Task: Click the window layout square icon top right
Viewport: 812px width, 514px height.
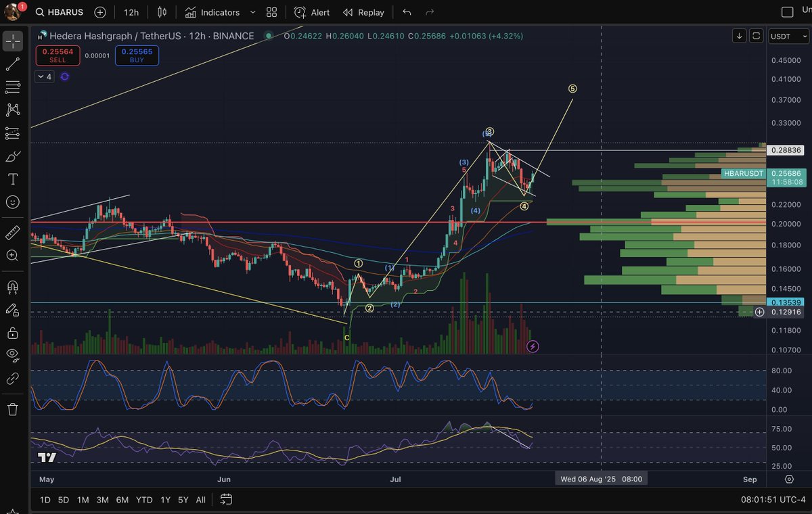Action: (x=787, y=12)
